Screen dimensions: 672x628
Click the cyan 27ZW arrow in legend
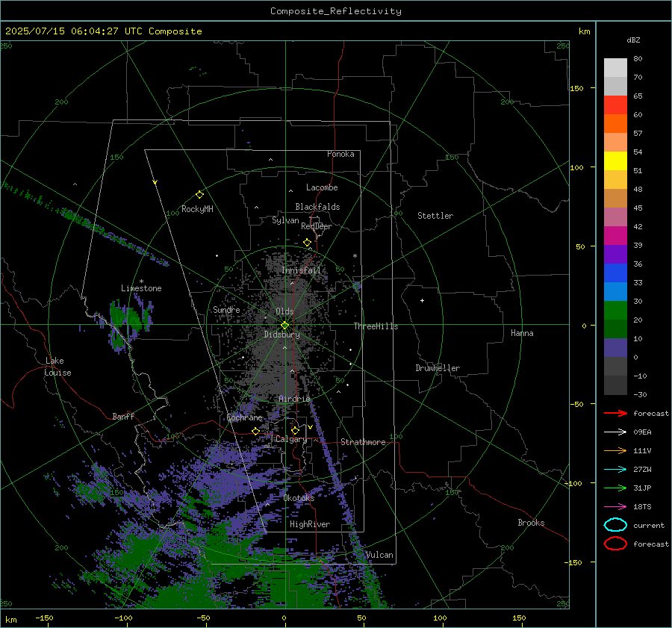[615, 470]
